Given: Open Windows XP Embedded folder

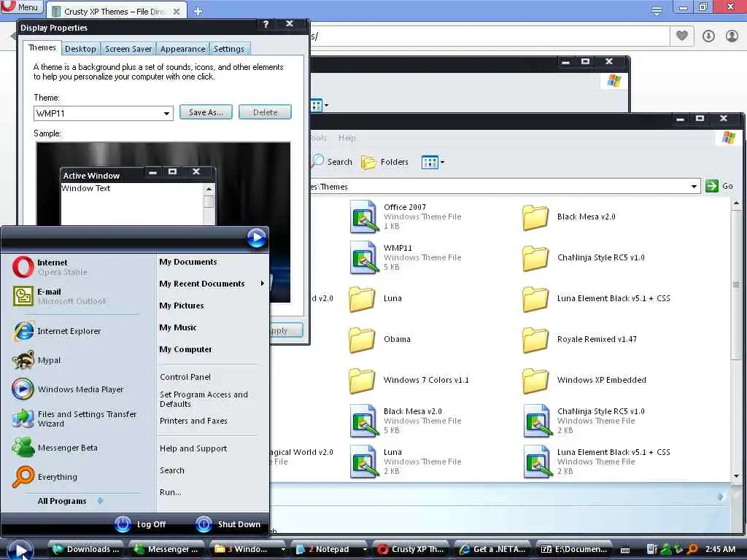Looking at the screenshot, I should tap(584, 380).
